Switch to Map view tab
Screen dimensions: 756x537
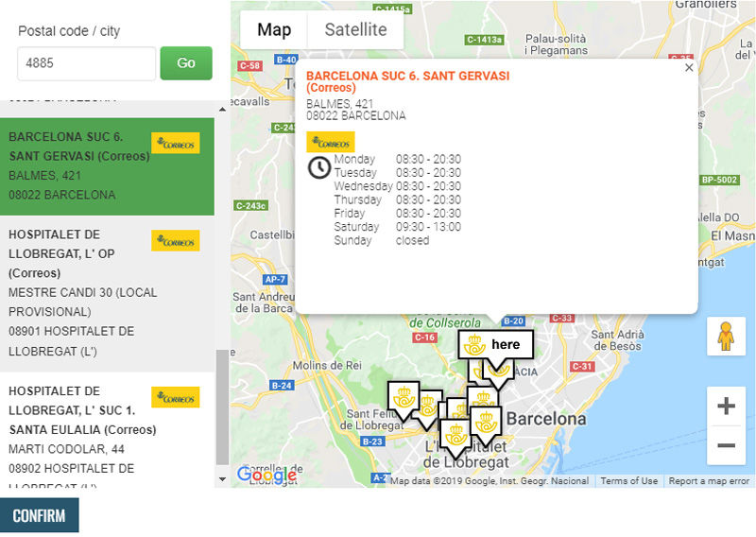[x=273, y=30]
